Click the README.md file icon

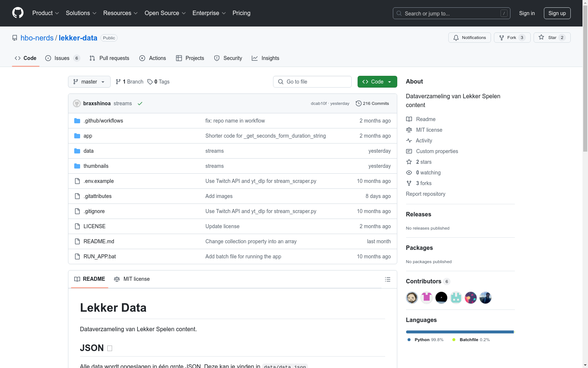click(x=77, y=241)
